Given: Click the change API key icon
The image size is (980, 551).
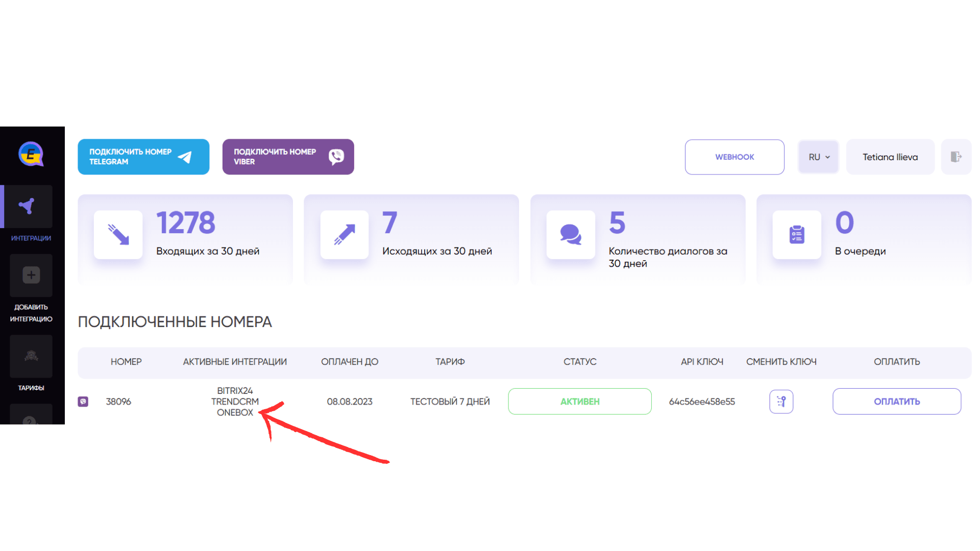Looking at the screenshot, I should tap(781, 402).
